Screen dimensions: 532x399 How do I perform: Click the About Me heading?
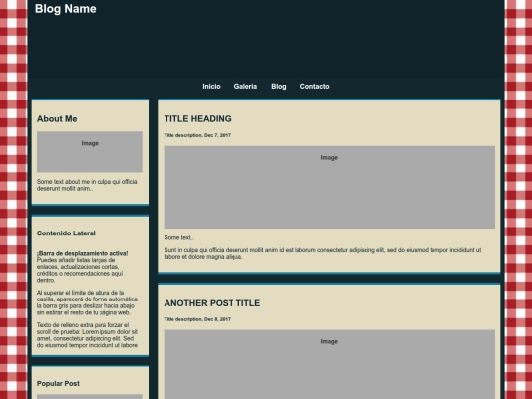57,119
